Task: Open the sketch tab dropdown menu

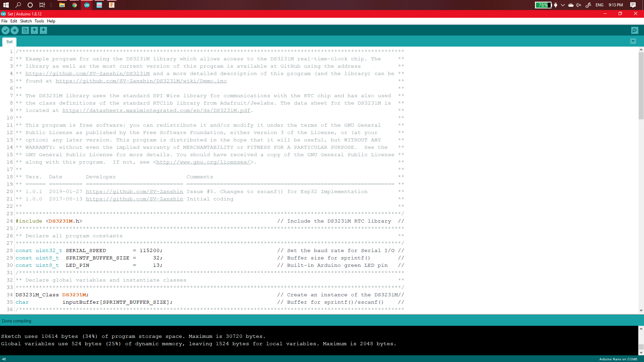Action: 633,41
